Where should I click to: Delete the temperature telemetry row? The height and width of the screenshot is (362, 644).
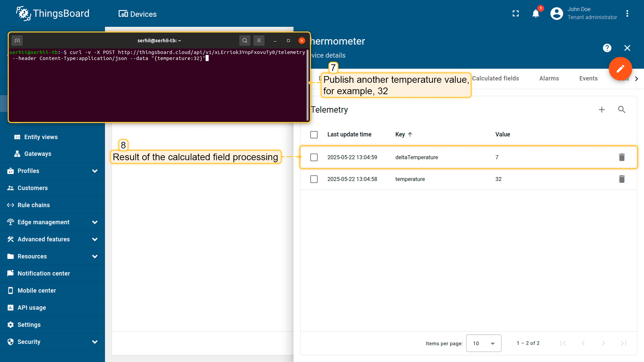tap(622, 179)
